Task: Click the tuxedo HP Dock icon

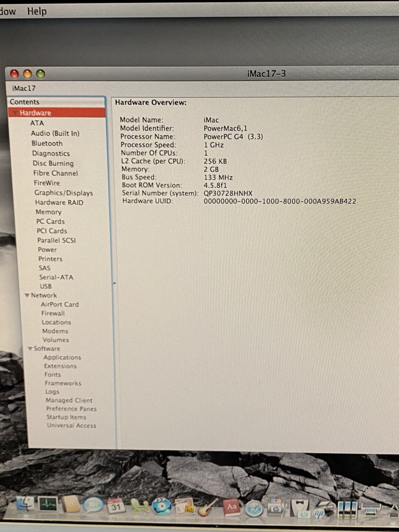Action: 300,509
